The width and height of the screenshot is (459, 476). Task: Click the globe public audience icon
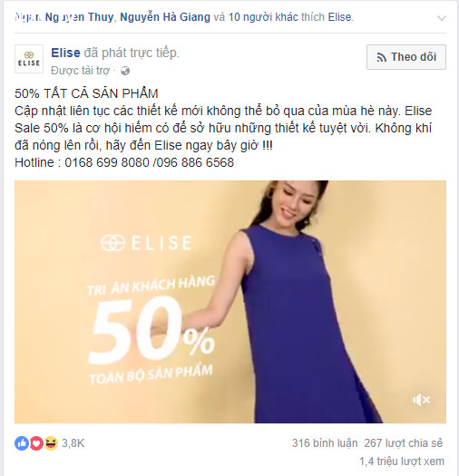tap(125, 71)
